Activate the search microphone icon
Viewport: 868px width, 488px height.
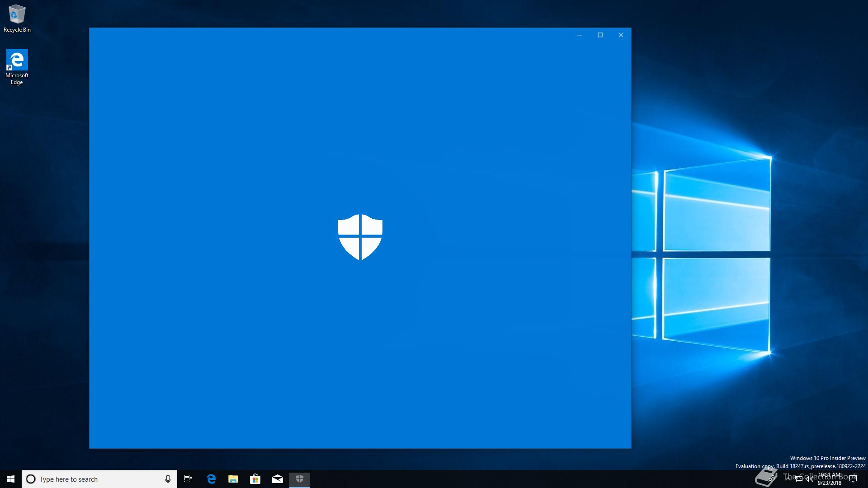[168, 479]
